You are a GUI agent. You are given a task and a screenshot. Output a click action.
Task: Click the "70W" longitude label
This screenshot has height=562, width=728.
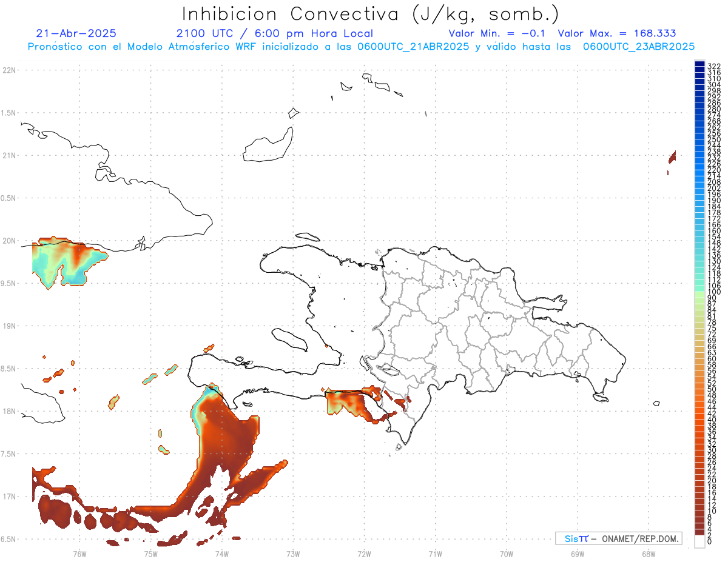tap(506, 554)
